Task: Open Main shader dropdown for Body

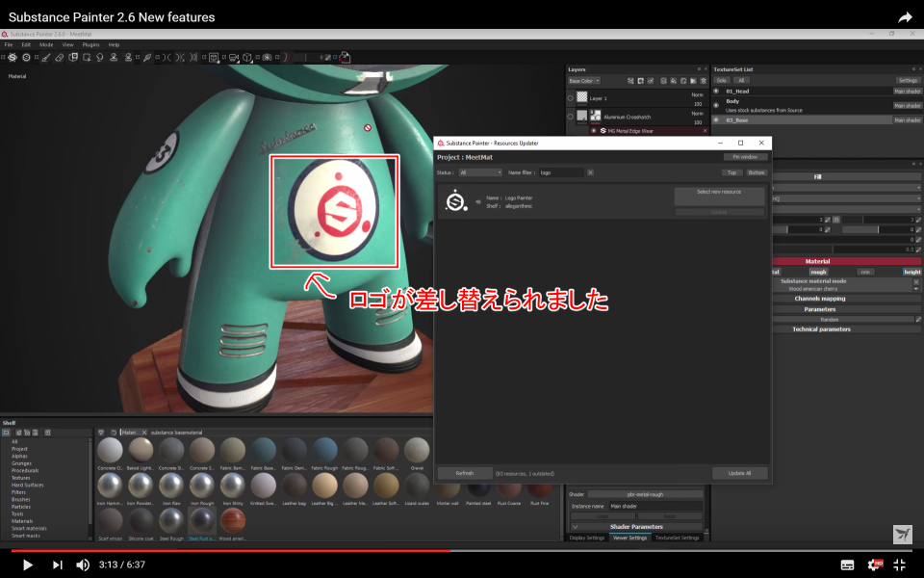Action: tap(908, 106)
